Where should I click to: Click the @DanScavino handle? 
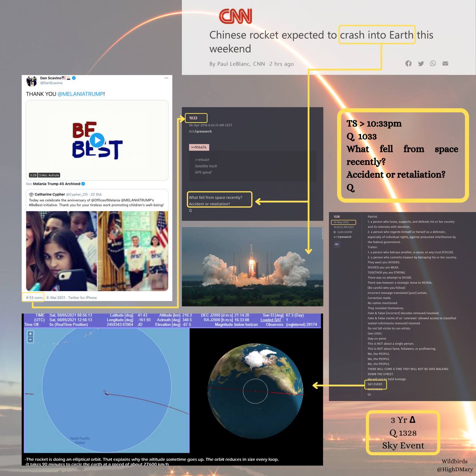point(51,83)
